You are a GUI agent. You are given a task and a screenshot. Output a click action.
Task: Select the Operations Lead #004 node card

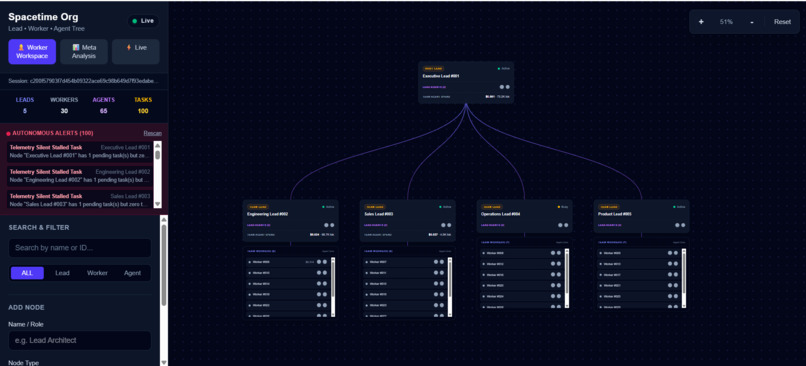click(524, 217)
